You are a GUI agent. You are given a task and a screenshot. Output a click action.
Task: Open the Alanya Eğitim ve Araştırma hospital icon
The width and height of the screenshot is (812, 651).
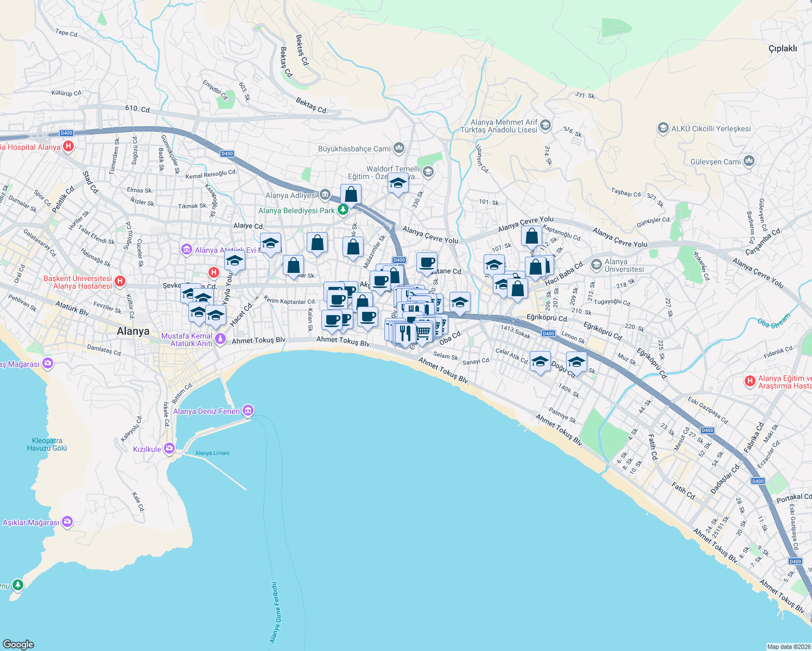[x=750, y=381]
